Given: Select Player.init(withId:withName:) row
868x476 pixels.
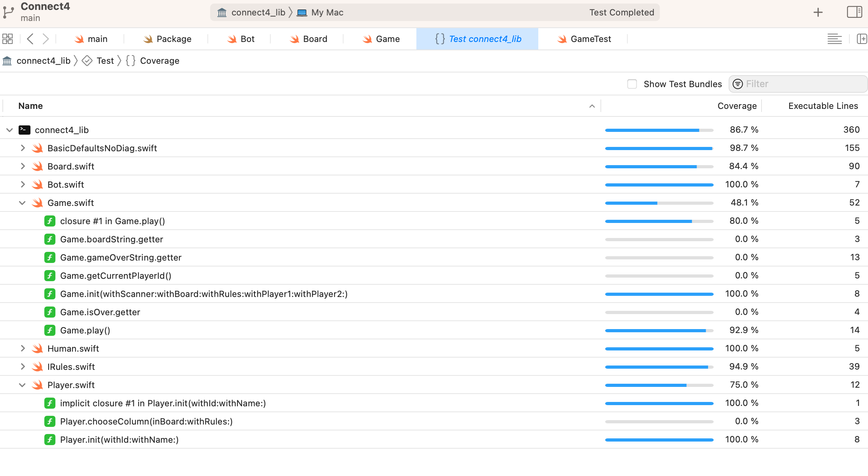Looking at the screenshot, I should point(434,440).
